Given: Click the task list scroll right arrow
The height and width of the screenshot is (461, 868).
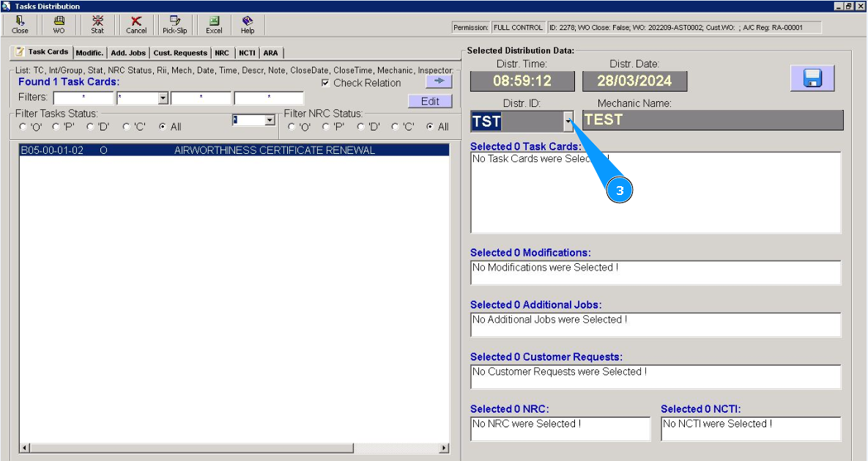Looking at the screenshot, I should coord(444,448).
